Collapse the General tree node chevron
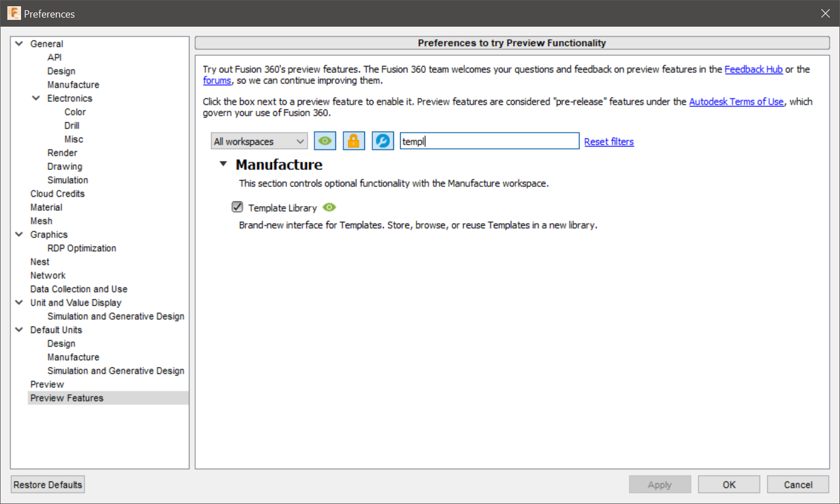Viewport: 840px width, 504px height. coord(19,44)
